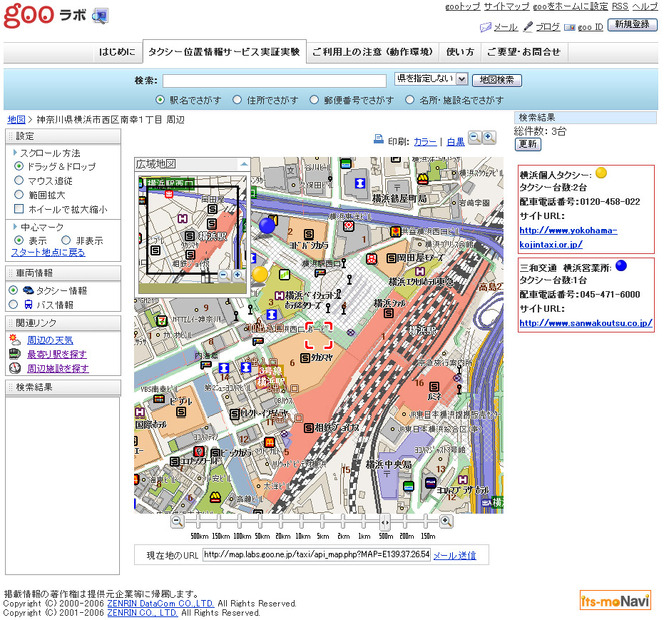Click zoom-out magnifier above the map
664x620 pixels.
(x=475, y=137)
